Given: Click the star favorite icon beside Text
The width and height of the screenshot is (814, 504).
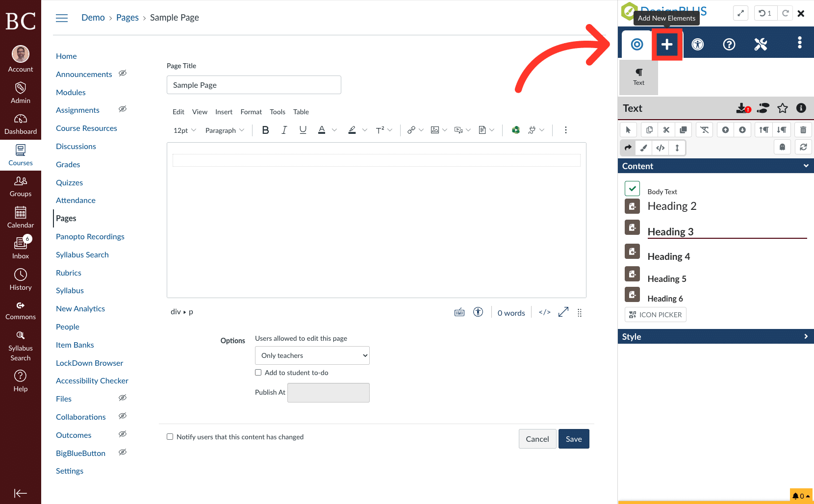Looking at the screenshot, I should click(x=783, y=108).
